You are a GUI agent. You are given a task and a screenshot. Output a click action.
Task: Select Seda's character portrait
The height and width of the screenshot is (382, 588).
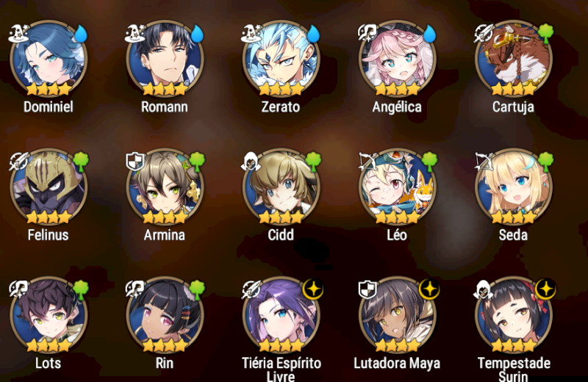[x=514, y=187]
